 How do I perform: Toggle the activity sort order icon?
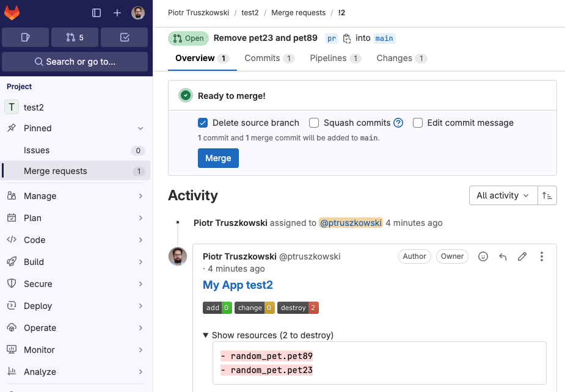click(x=547, y=195)
